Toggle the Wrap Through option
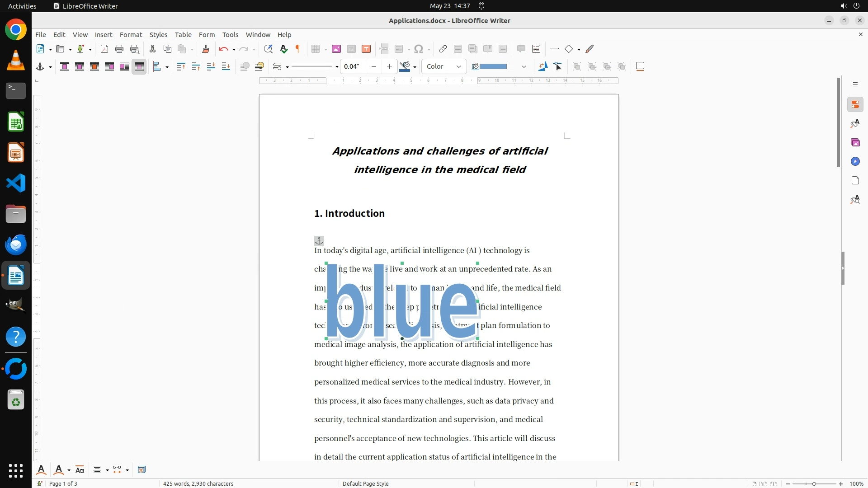868x488 pixels. pyautogui.click(x=139, y=66)
